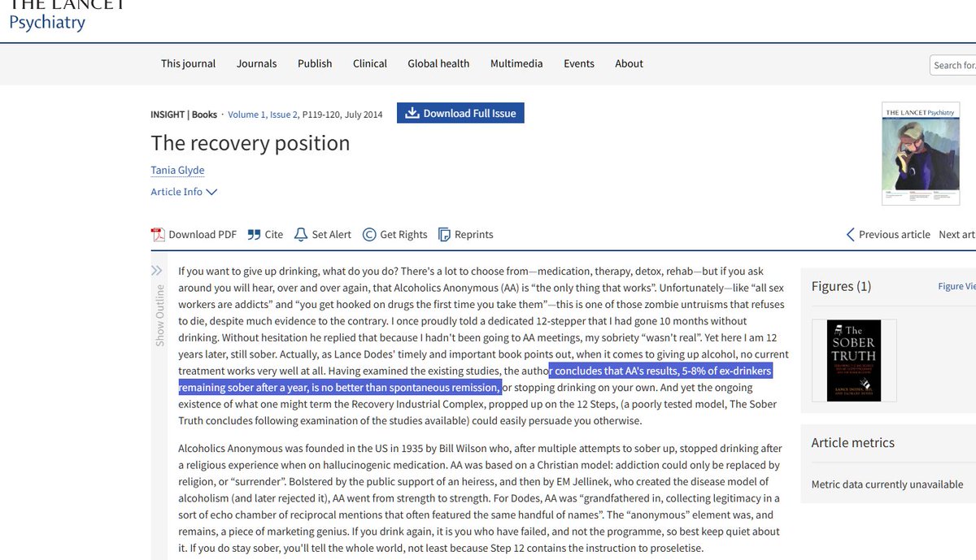The width and height of the screenshot is (976, 560).
Task: Open author Tania Glyde link
Action: pyautogui.click(x=177, y=170)
